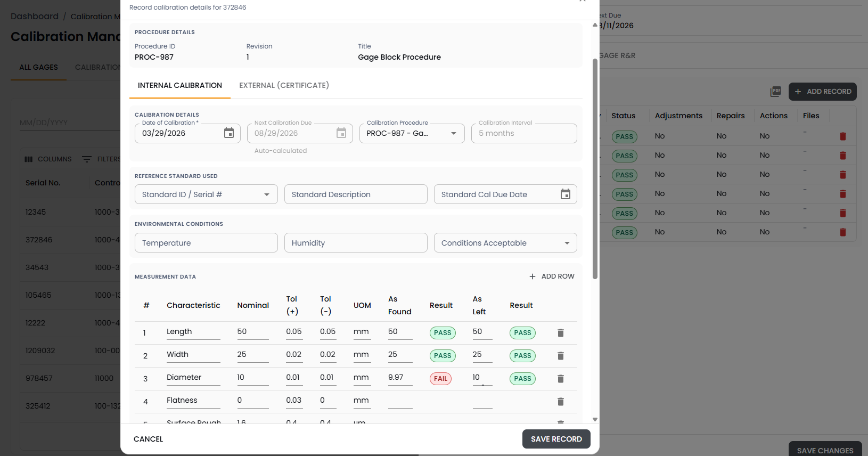Click the Standard Description field

356,194
